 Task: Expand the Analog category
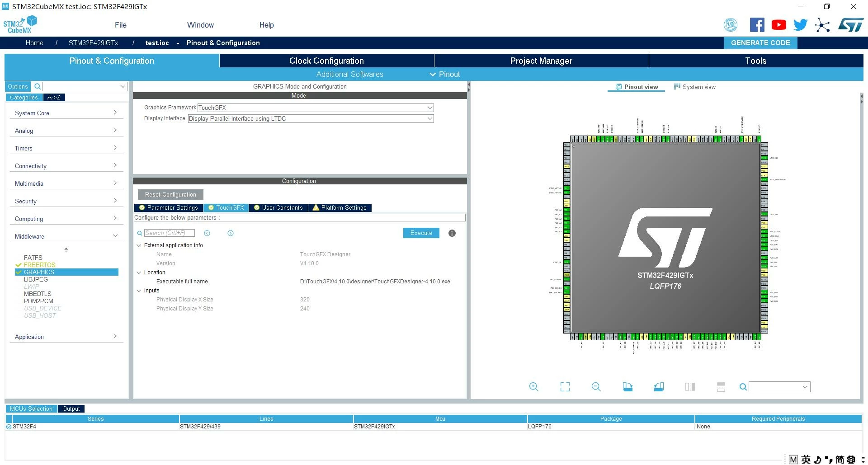point(66,131)
